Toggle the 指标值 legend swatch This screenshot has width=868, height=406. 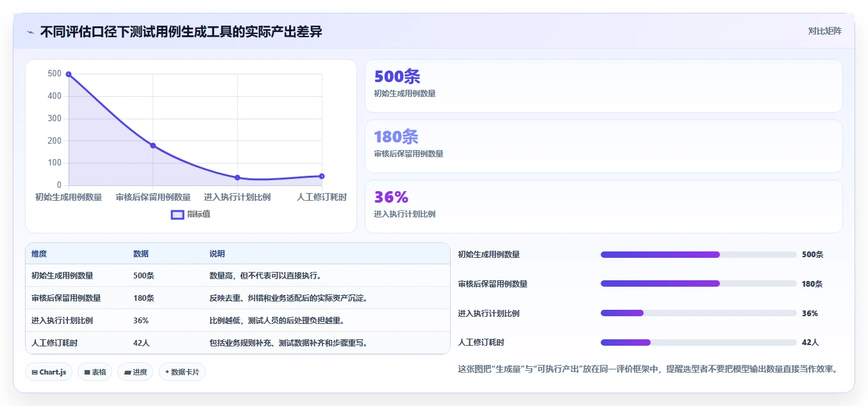click(178, 214)
